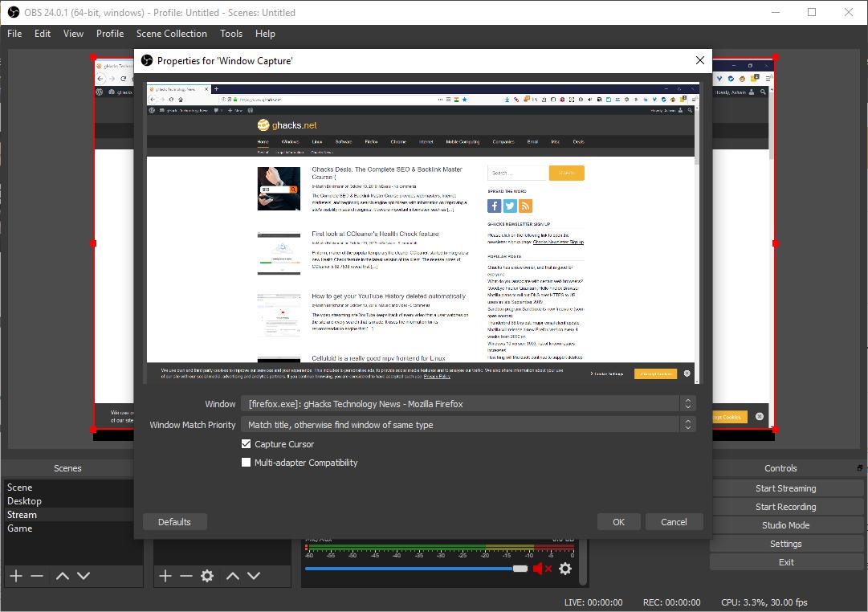Move the source up in the Sources panel
This screenshot has width=868, height=612.
coord(233,576)
